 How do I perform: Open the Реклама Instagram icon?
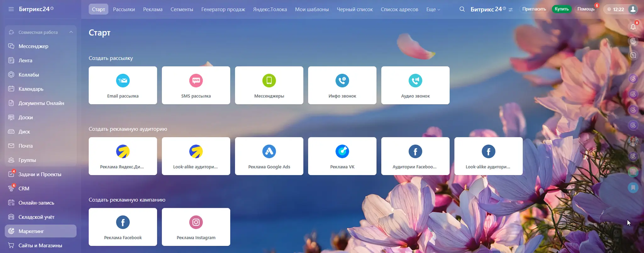pos(196,222)
